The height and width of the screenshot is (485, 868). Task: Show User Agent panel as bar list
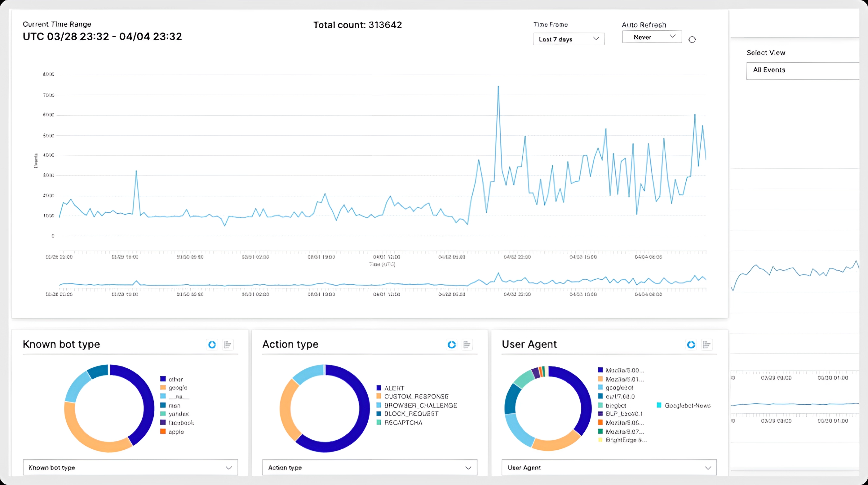[706, 345]
